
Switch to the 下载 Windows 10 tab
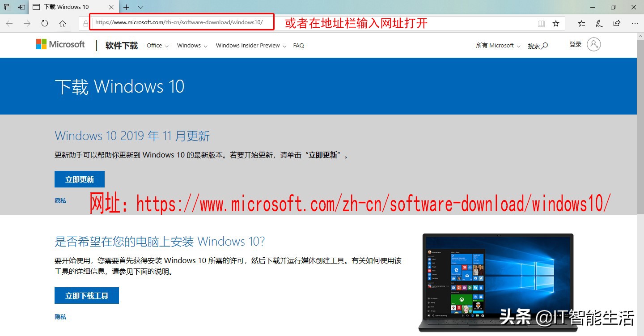pos(68,7)
